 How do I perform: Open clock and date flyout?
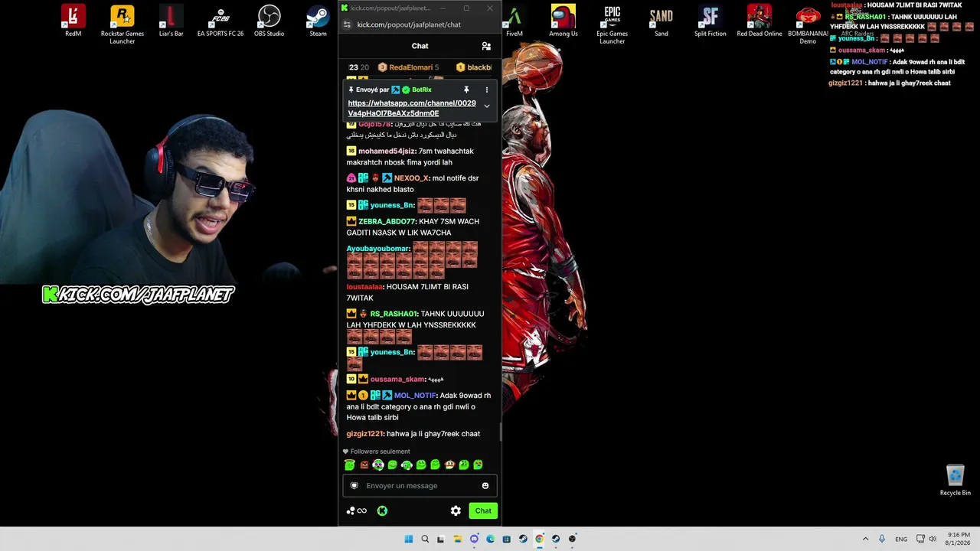959,539
